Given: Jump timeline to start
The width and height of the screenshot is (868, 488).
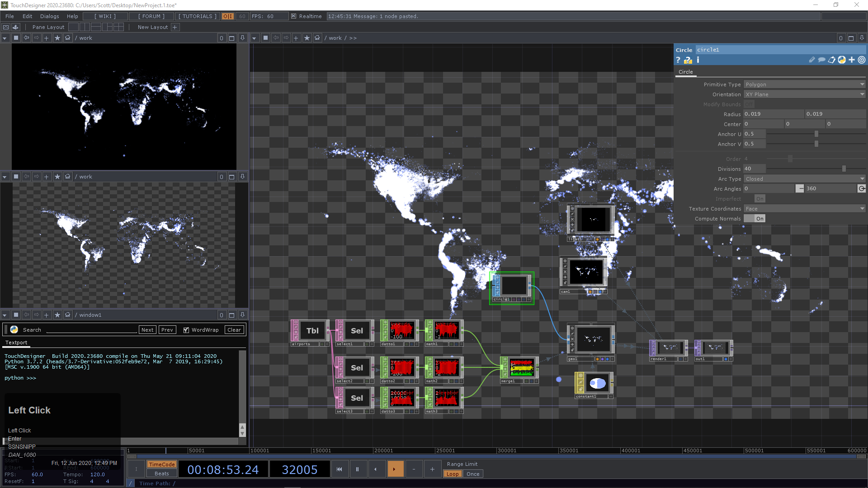Looking at the screenshot, I should point(339,469).
